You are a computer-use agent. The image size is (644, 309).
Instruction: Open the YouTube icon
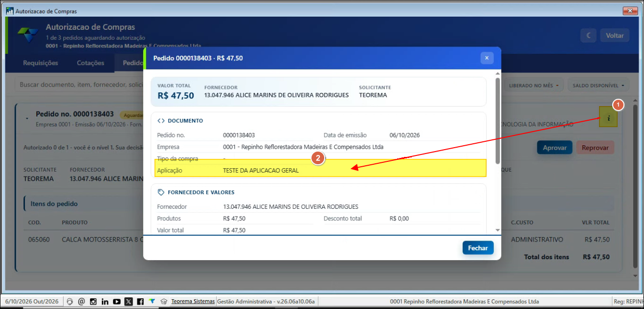(117, 302)
